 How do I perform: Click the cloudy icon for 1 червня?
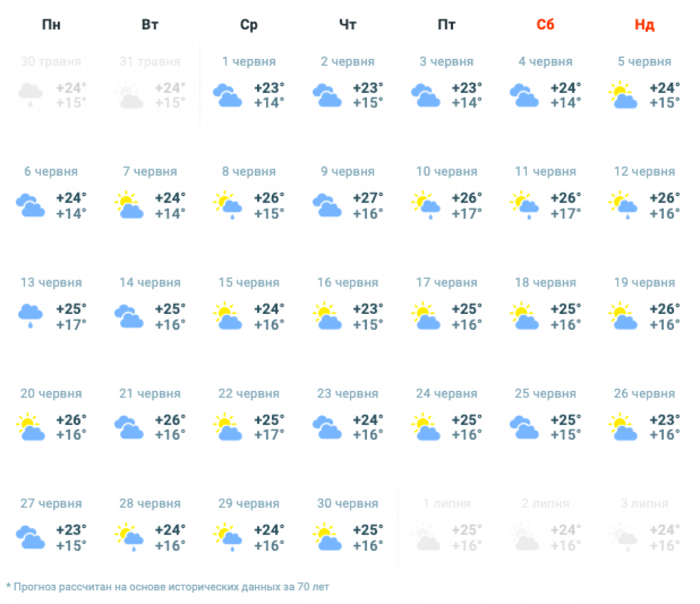(228, 95)
